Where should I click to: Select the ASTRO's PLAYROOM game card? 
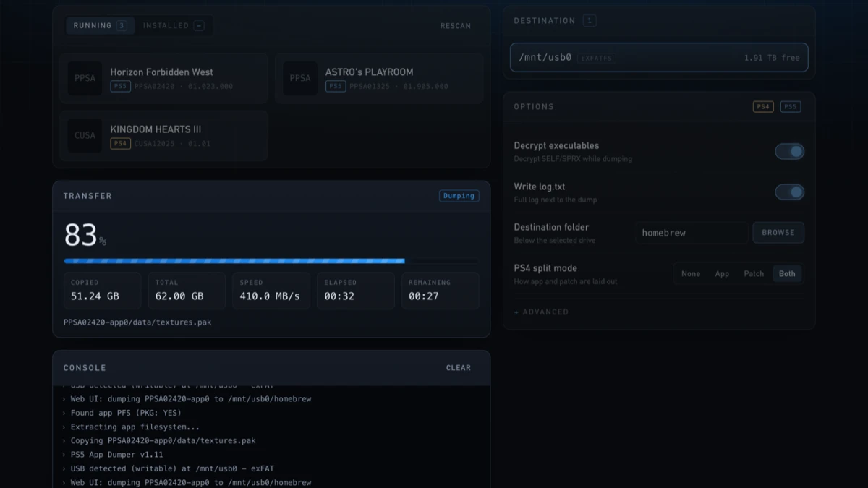tap(379, 78)
